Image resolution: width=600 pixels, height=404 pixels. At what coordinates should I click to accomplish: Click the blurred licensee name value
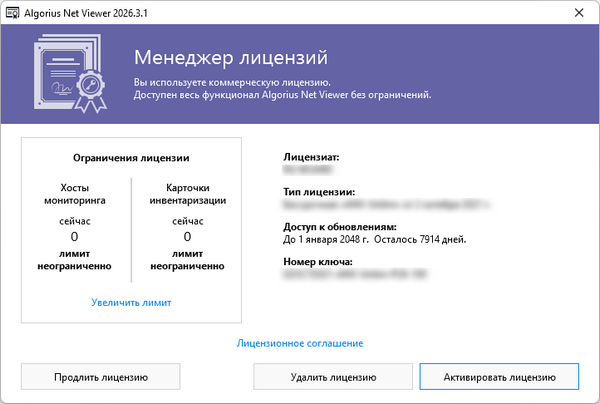tap(307, 169)
